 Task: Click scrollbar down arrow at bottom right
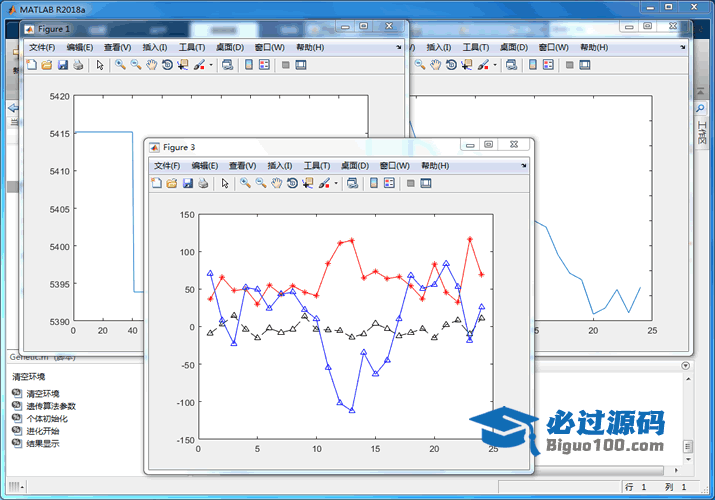[x=688, y=459]
